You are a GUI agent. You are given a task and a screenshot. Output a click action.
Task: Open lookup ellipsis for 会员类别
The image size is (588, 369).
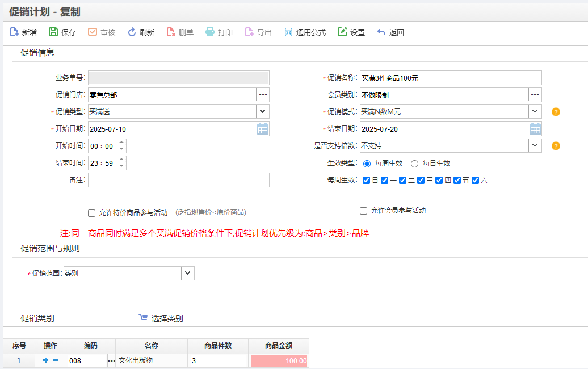pyautogui.click(x=535, y=94)
